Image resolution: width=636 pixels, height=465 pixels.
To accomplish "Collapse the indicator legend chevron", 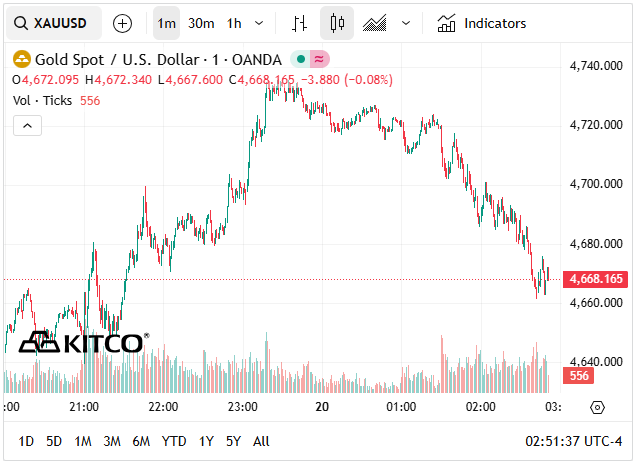I will tap(27, 125).
